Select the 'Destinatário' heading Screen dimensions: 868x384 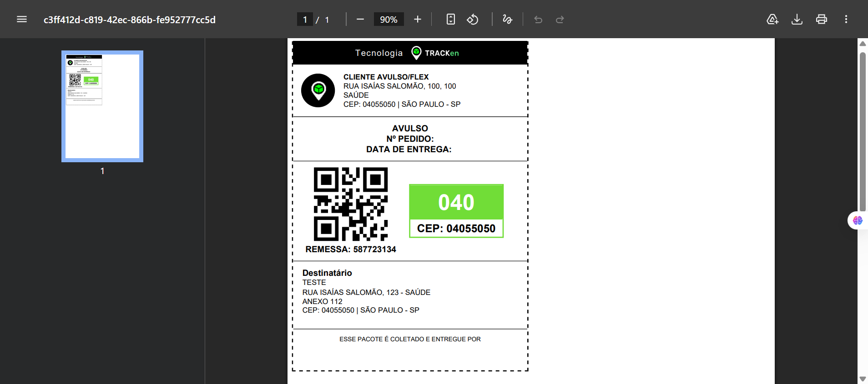(327, 273)
